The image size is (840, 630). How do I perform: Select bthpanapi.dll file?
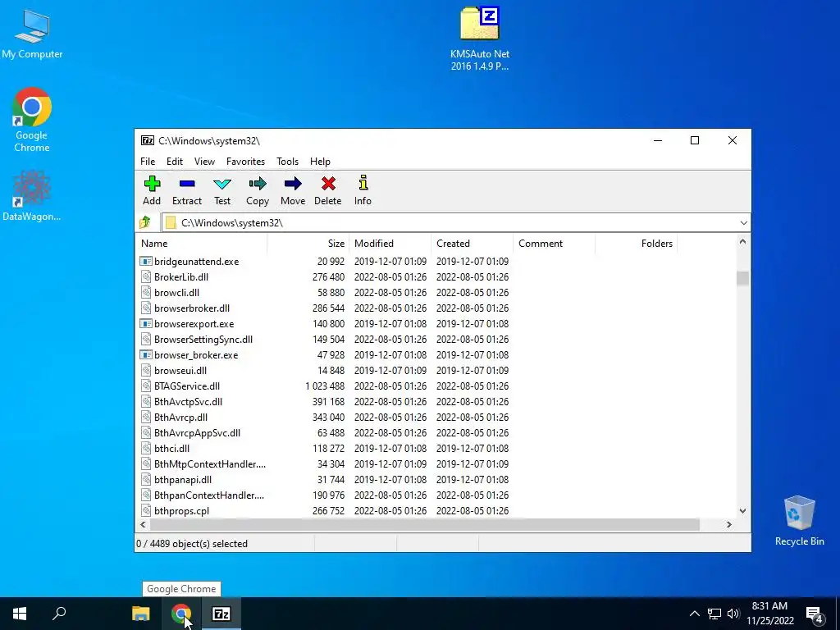[x=183, y=479]
